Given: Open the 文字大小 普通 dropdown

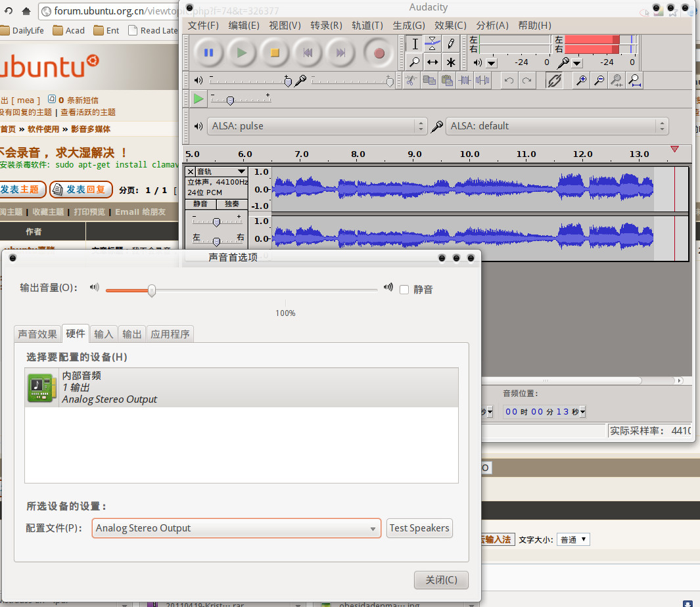Looking at the screenshot, I should 573,539.
